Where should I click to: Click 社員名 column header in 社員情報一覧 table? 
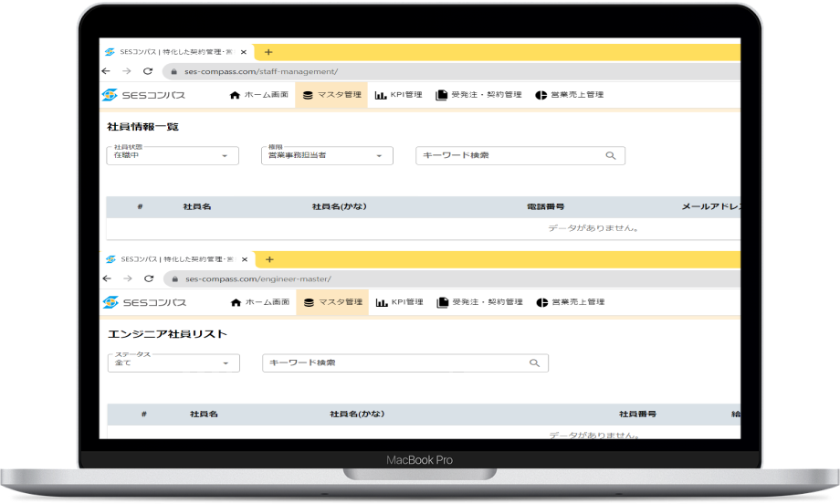196,206
